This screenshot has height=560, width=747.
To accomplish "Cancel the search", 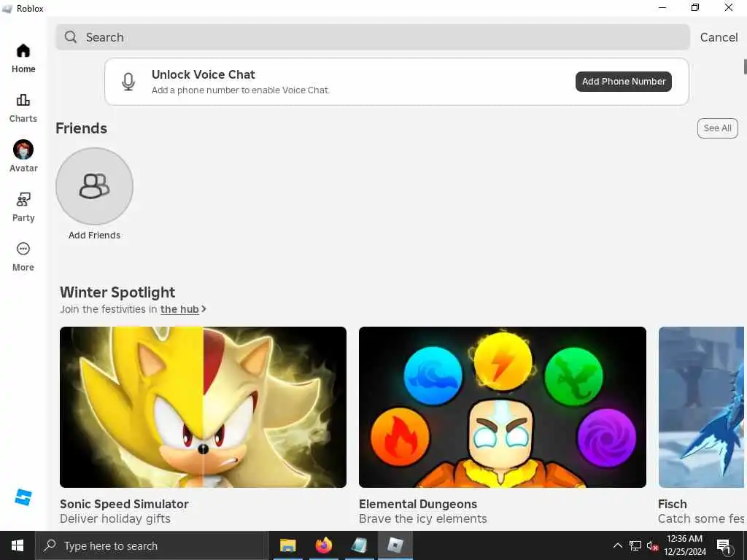I will pyautogui.click(x=719, y=37).
